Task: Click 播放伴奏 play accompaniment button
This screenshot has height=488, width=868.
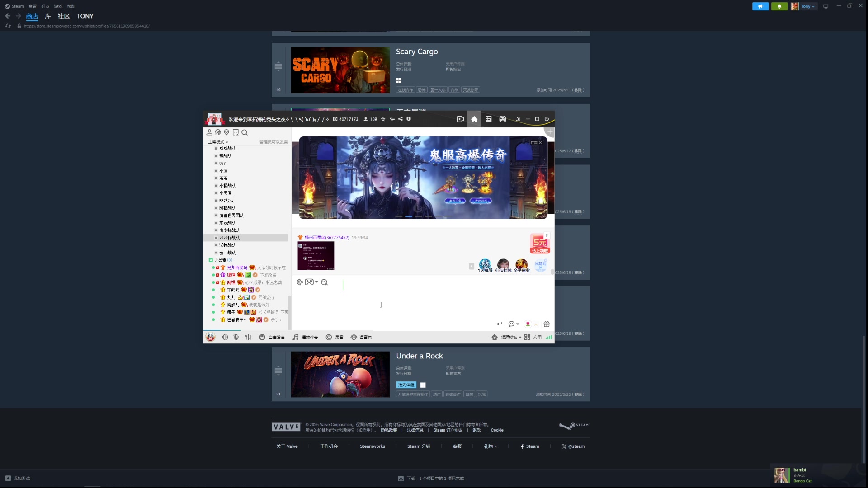Action: coord(306,337)
